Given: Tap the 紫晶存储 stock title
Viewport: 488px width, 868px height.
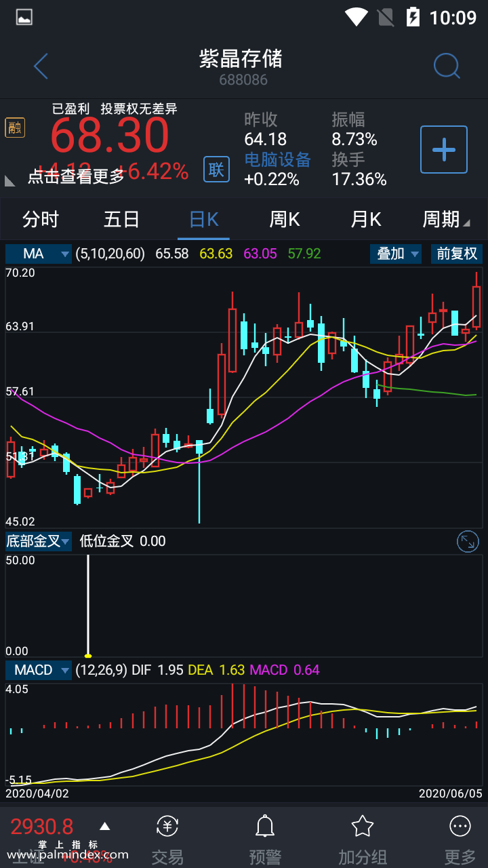Looking at the screenshot, I should [241, 58].
